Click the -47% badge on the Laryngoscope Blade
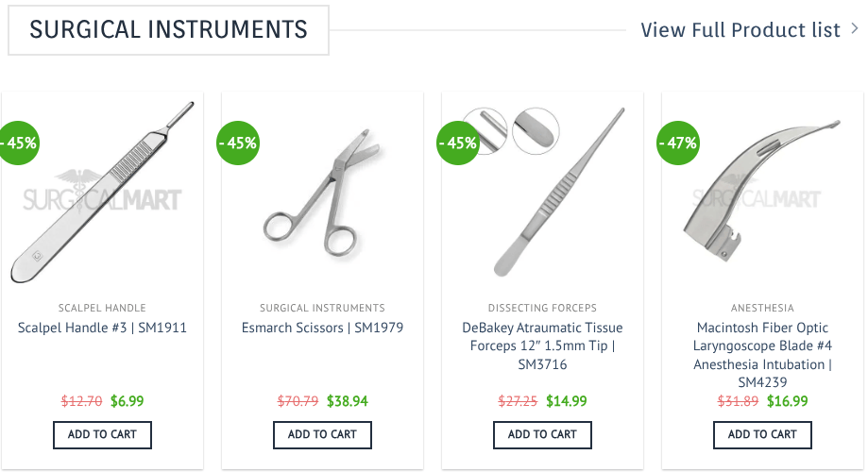Image resolution: width=868 pixels, height=472 pixels. (x=678, y=143)
